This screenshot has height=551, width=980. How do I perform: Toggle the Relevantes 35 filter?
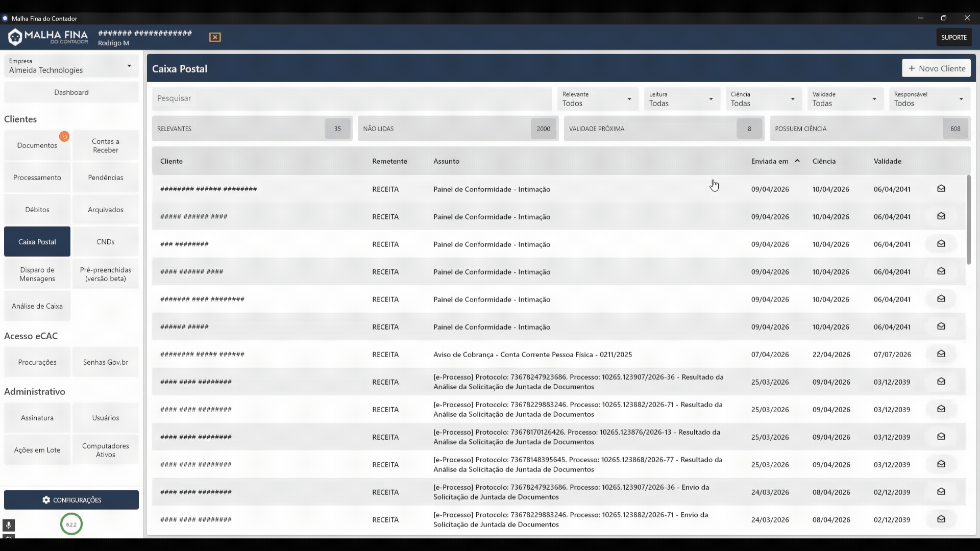(252, 129)
